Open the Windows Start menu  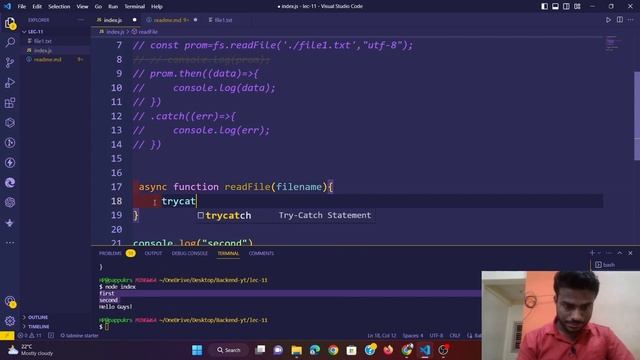[x=197, y=350]
